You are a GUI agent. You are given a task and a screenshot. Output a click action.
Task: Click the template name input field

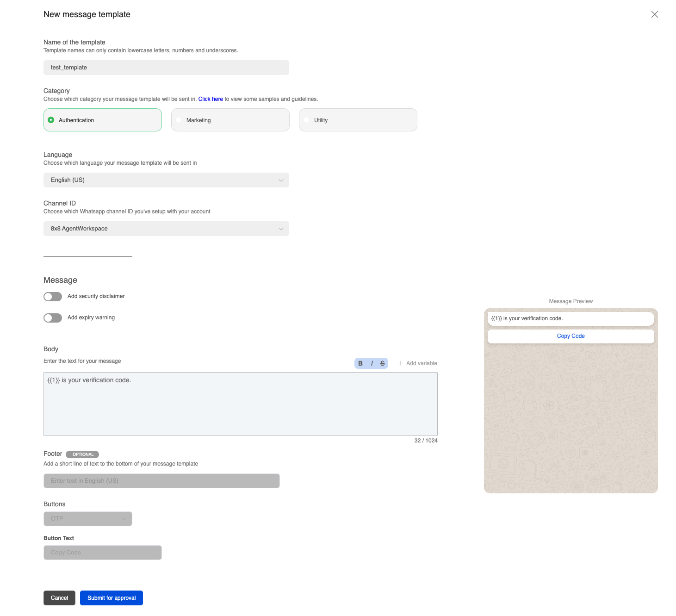(x=166, y=68)
